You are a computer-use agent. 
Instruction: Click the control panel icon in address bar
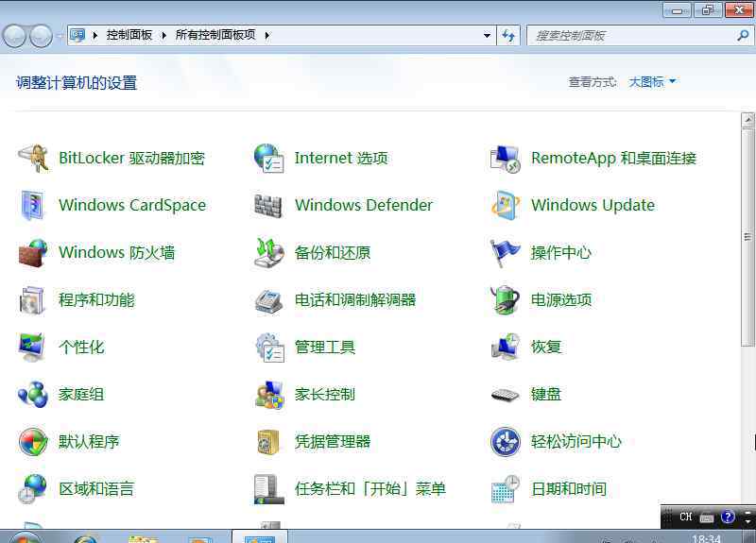[77, 35]
